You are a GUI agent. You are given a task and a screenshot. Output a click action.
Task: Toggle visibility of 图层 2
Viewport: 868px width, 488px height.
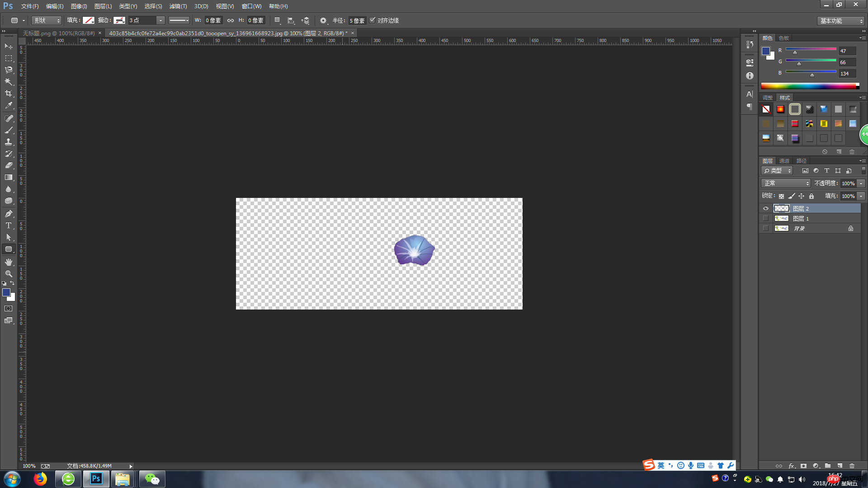[765, 208]
